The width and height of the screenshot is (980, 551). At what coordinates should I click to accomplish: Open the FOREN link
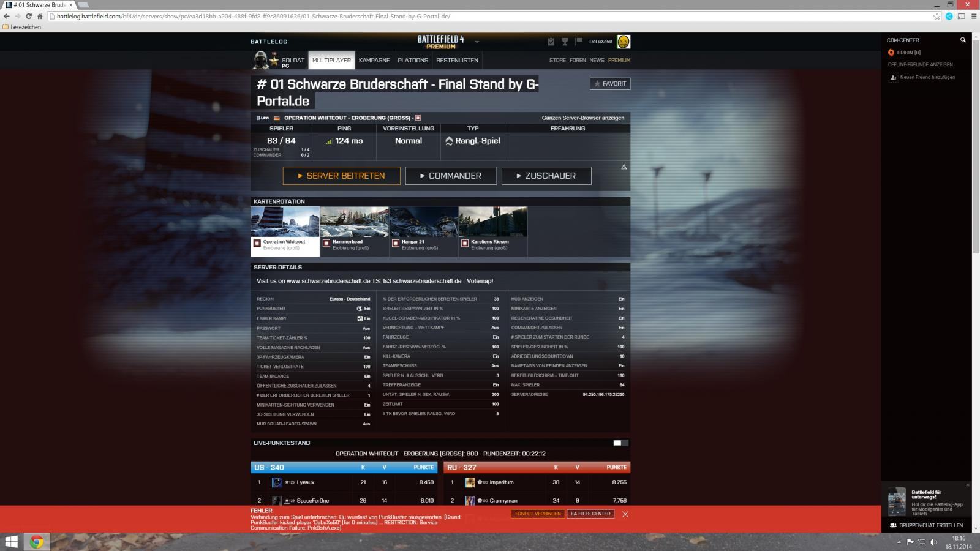(x=578, y=60)
